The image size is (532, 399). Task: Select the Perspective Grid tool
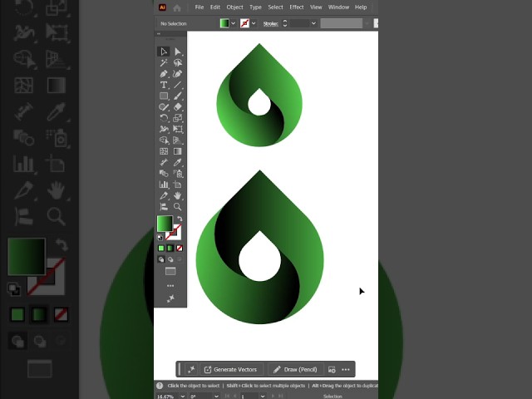coord(177,140)
